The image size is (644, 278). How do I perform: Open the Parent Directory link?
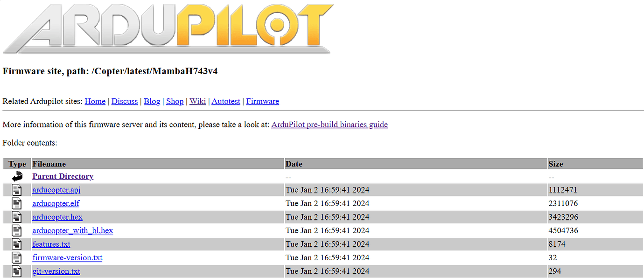pos(63,176)
